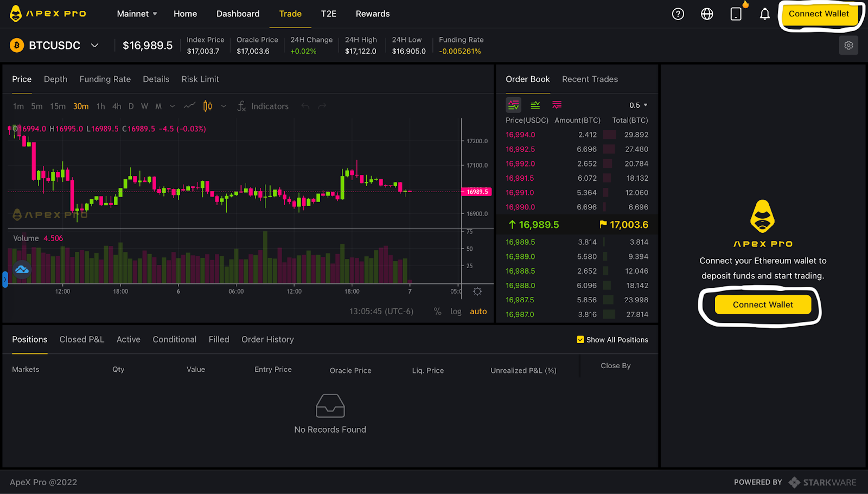Open the help question mark icon
This screenshot has width=868, height=494.
(x=678, y=14)
